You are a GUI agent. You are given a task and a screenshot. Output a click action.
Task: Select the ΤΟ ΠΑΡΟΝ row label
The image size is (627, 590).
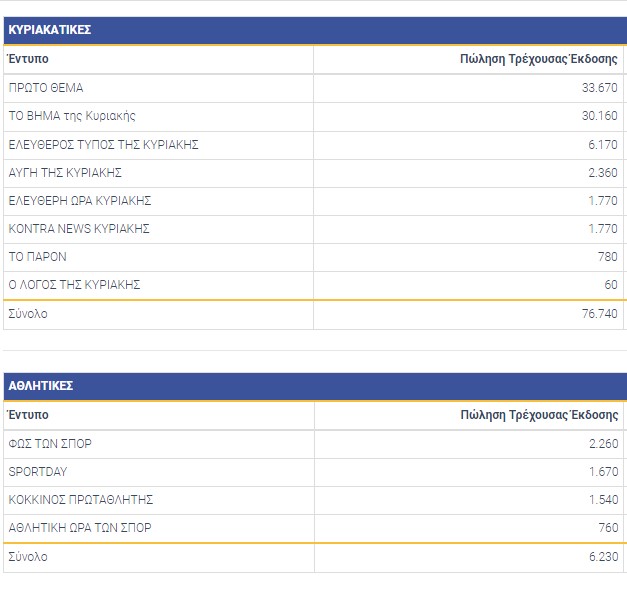[37, 257]
